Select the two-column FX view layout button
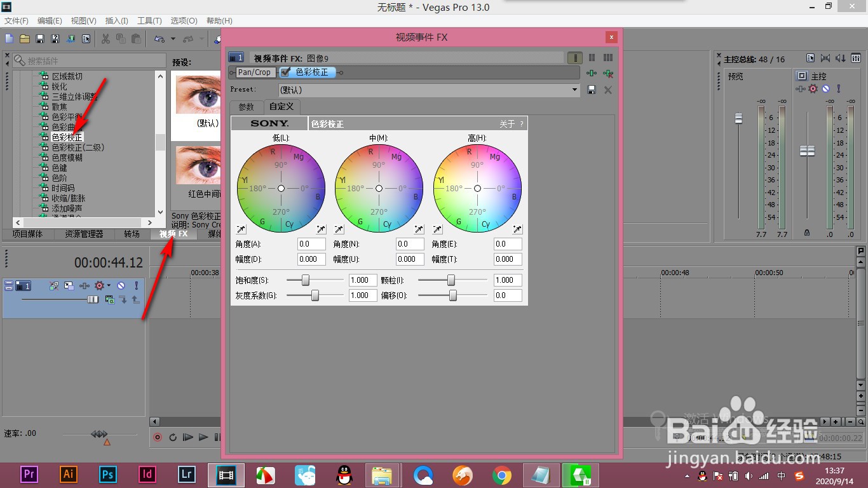Screen dimensions: 868x488 coord(592,58)
